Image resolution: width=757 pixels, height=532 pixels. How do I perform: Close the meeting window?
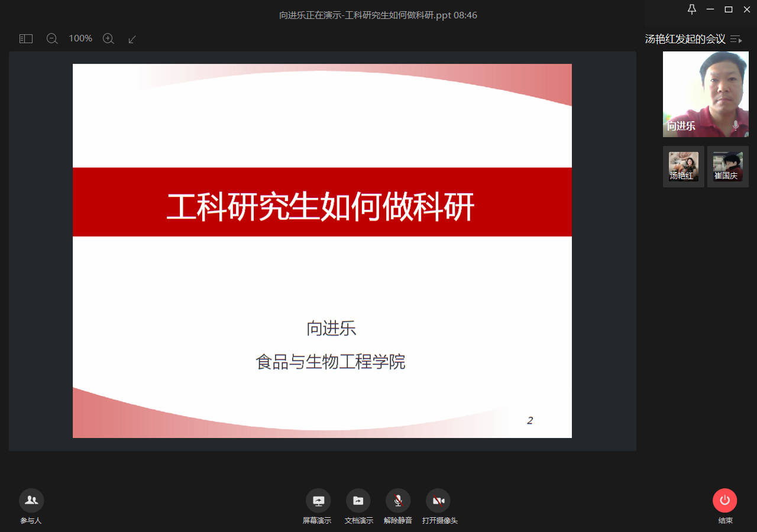[x=746, y=9]
